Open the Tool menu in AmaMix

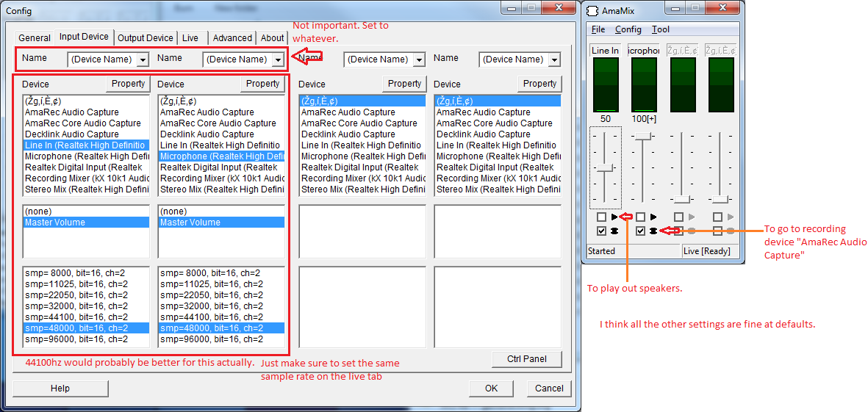pos(660,29)
